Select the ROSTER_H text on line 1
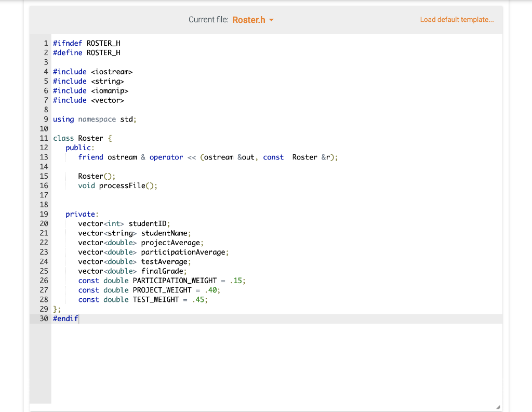 pyautogui.click(x=102, y=43)
